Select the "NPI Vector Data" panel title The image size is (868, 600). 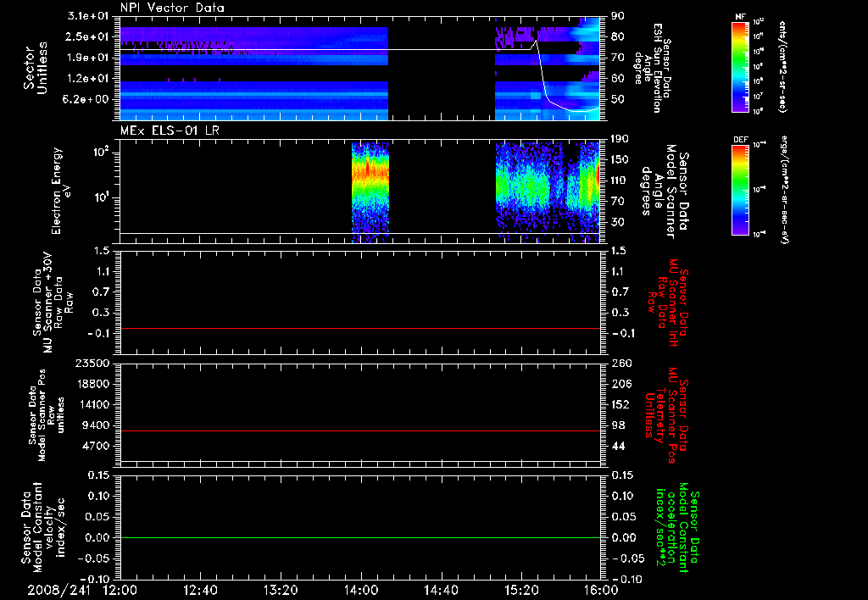click(x=172, y=8)
